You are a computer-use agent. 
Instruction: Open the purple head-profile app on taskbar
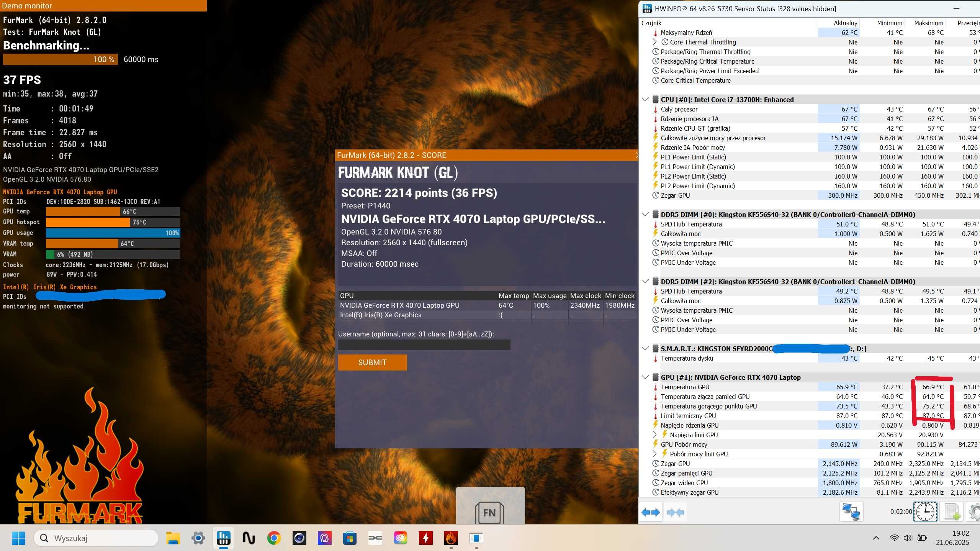324,538
